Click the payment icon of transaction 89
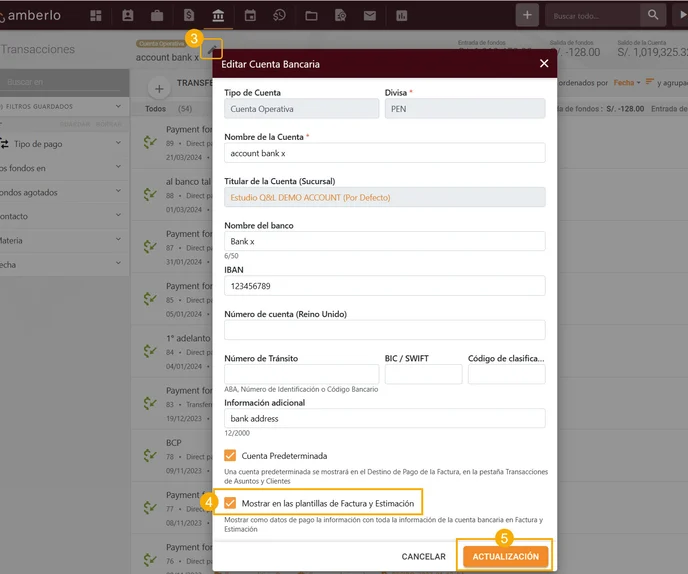The width and height of the screenshot is (688, 574). coord(150,142)
